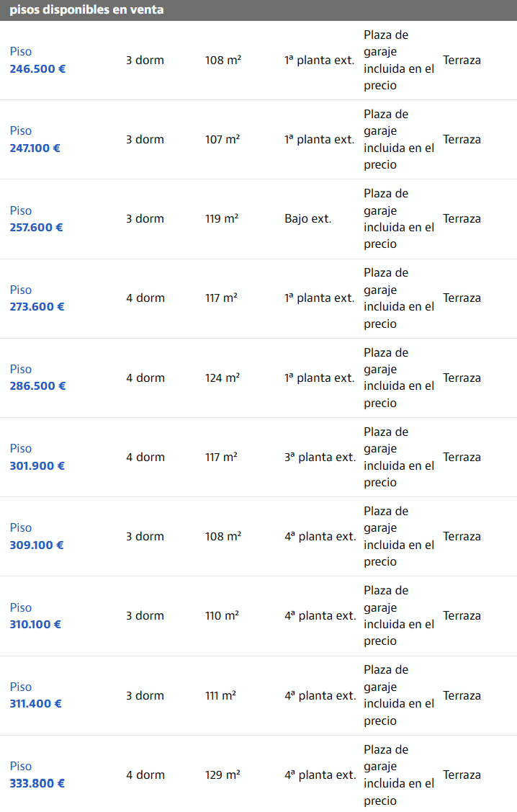Select the 257.600 € Piso link

(36, 219)
